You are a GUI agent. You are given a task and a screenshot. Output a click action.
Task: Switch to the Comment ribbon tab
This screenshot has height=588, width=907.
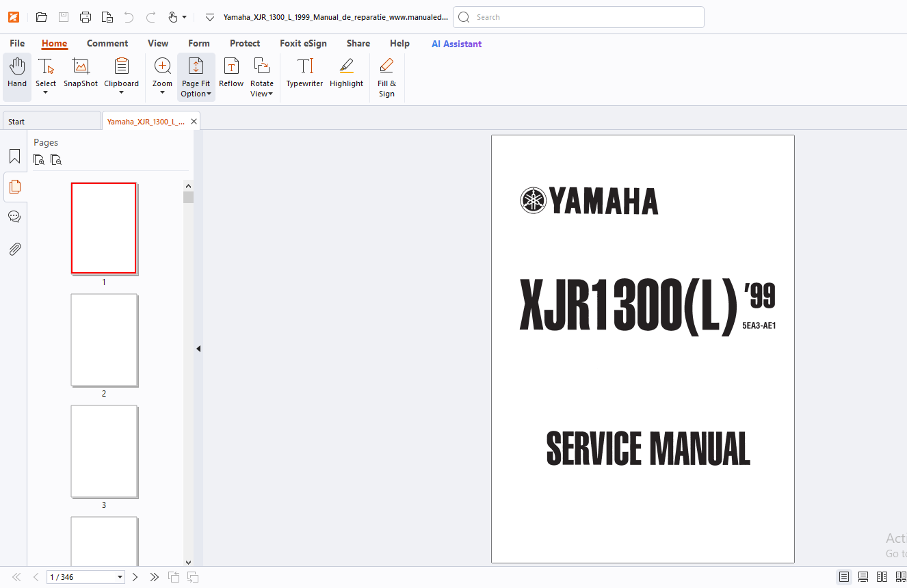point(107,43)
